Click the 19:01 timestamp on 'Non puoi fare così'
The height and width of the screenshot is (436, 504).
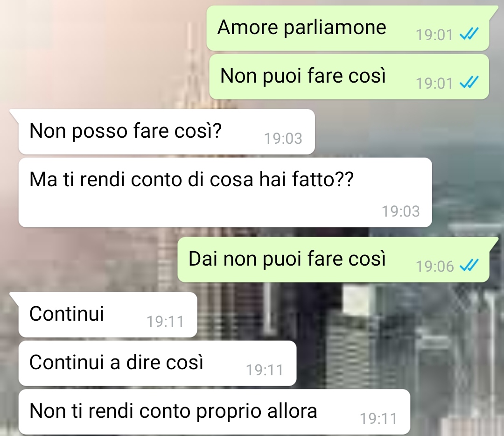(434, 84)
